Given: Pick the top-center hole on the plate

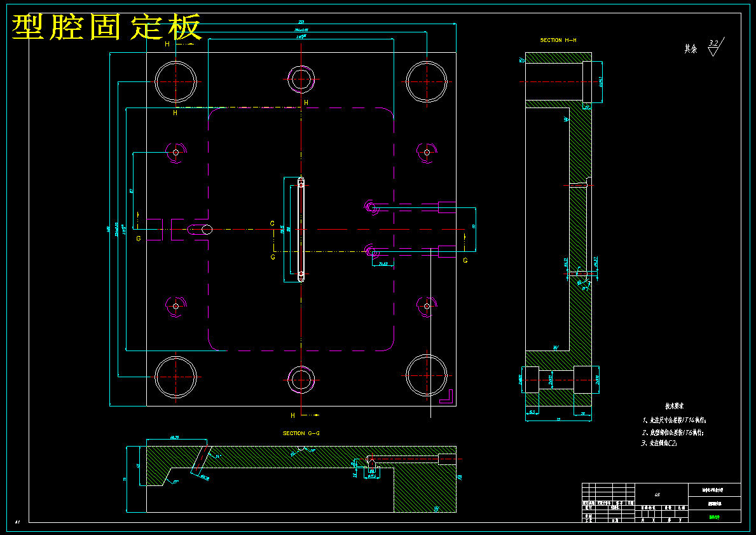Looking at the screenshot, I should 301,80.
